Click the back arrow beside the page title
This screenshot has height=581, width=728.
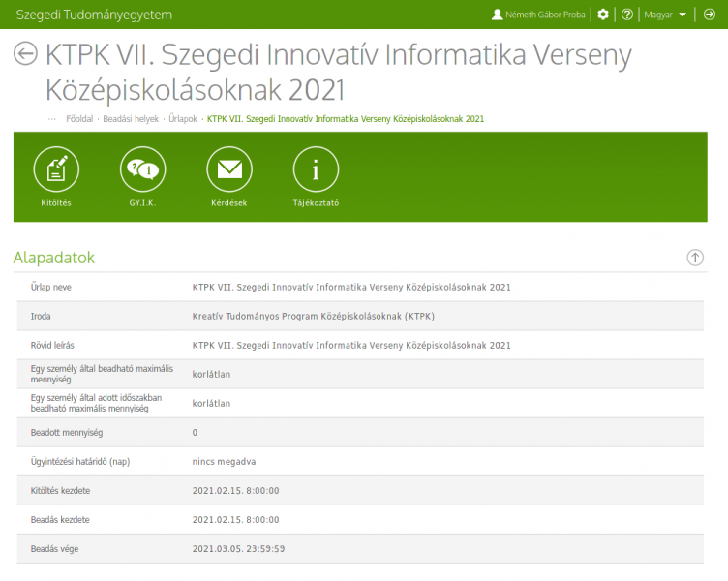(x=25, y=54)
